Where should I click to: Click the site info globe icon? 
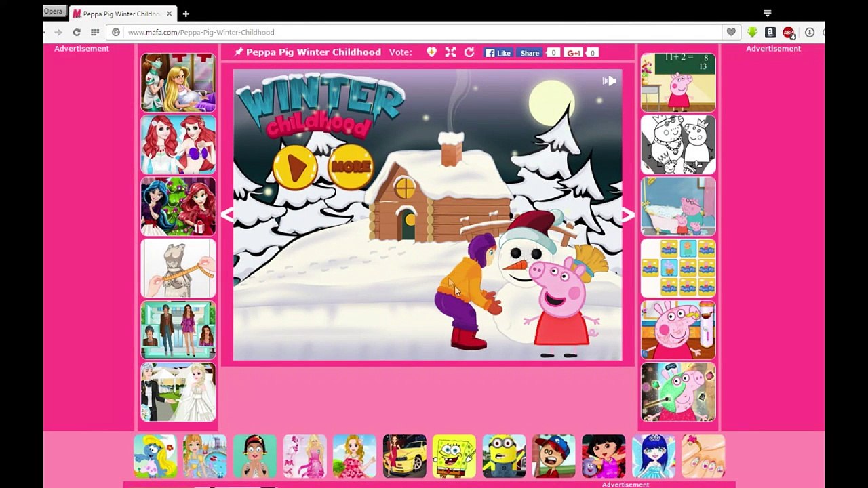tap(116, 32)
